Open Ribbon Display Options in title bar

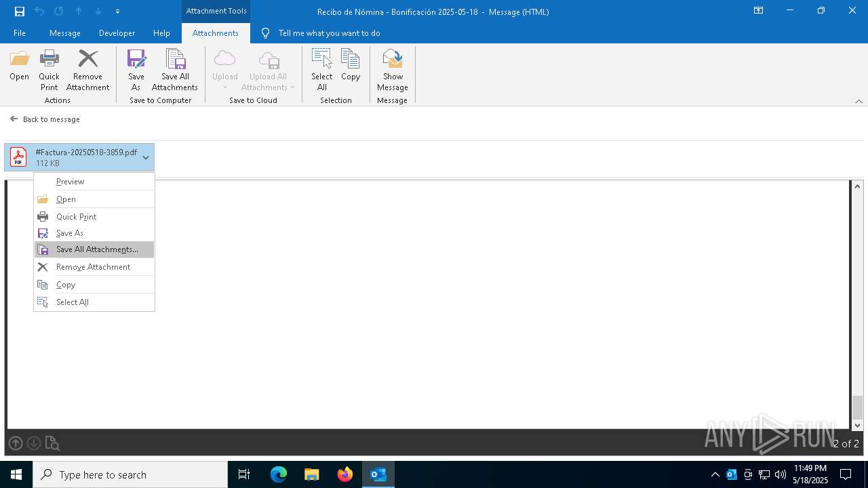(x=758, y=11)
